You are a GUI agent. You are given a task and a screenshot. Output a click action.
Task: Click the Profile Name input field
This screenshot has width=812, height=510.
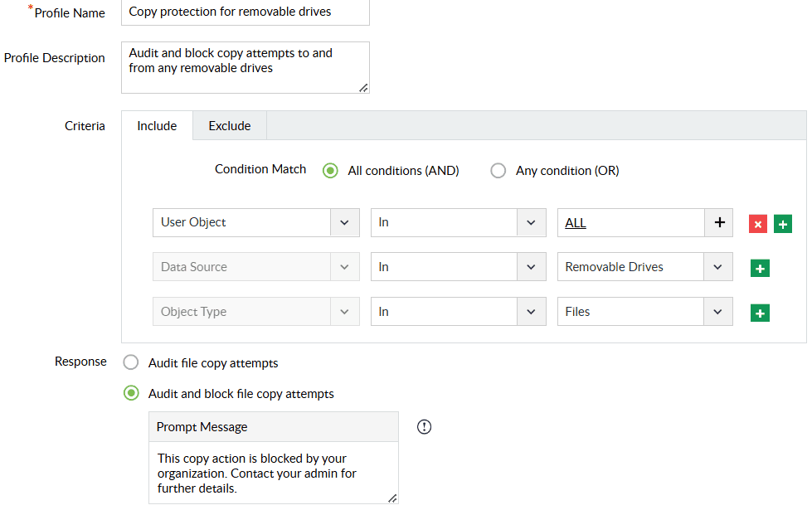pyautogui.click(x=245, y=12)
